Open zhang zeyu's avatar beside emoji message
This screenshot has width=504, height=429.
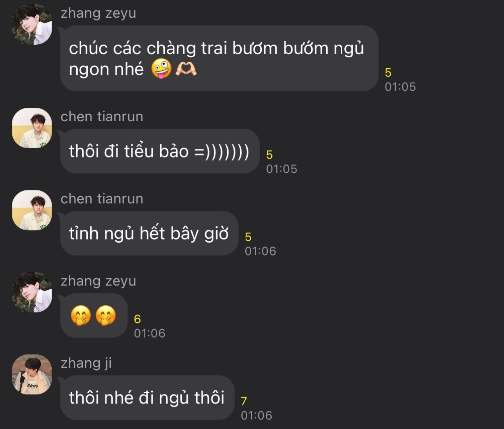(32, 292)
